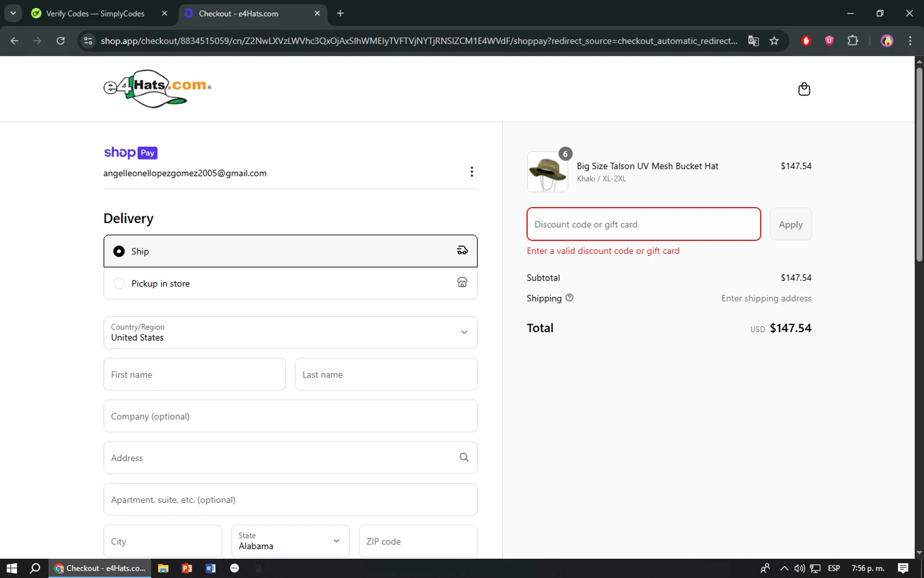Viewport: 924px width, 578px height.
Task: Click the Shop Pay logo
Action: pos(131,152)
